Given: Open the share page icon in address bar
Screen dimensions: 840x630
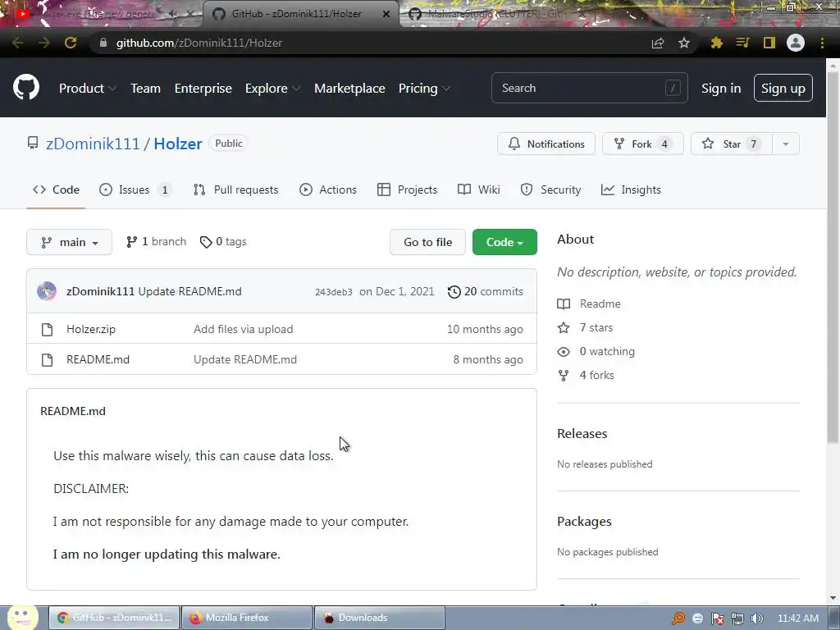Looking at the screenshot, I should [x=658, y=43].
